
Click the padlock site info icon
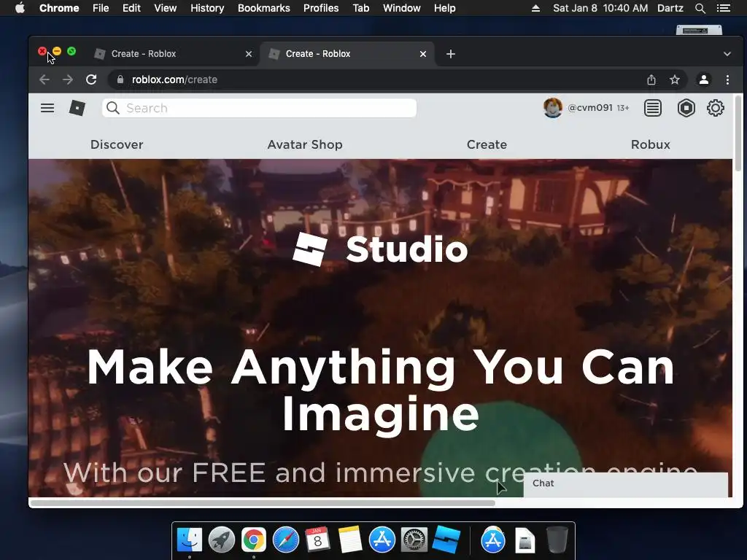pyautogui.click(x=120, y=79)
